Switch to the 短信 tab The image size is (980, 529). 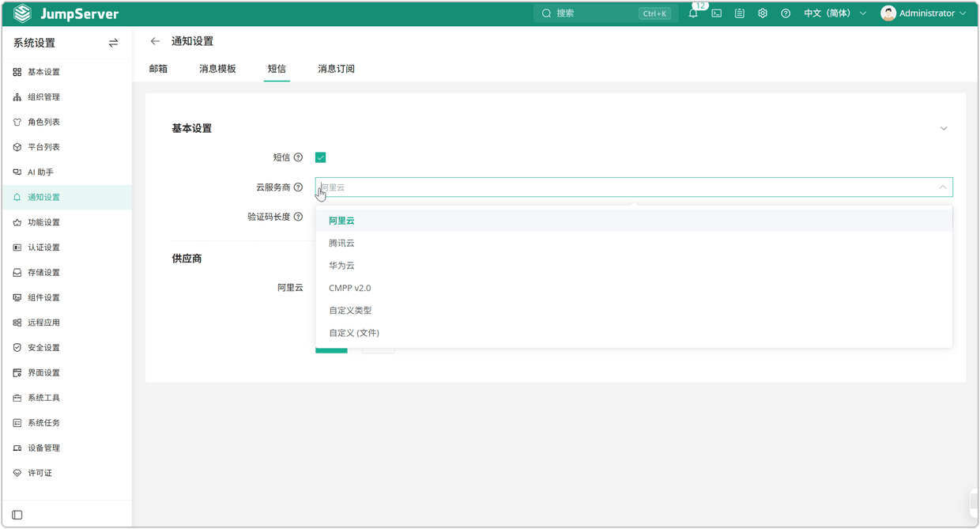(x=277, y=69)
